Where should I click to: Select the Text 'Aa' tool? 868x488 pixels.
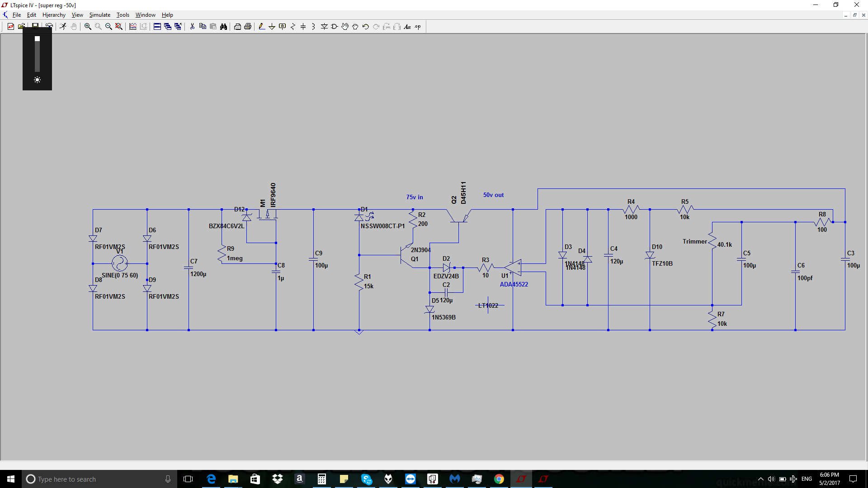[407, 27]
